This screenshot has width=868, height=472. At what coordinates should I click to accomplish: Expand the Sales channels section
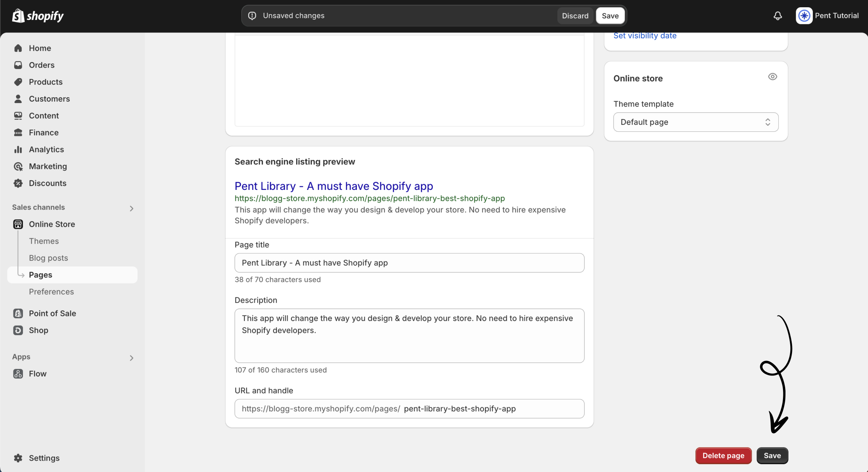(x=132, y=208)
